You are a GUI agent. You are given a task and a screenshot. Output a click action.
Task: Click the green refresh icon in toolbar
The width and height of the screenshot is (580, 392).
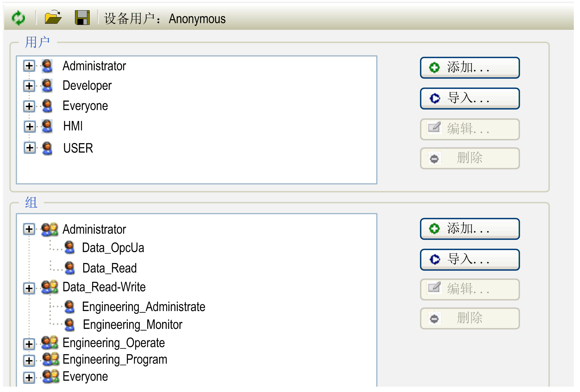[18, 18]
